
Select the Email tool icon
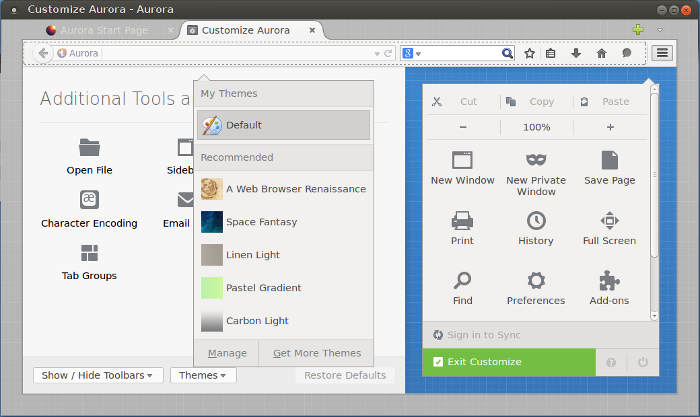(185, 200)
